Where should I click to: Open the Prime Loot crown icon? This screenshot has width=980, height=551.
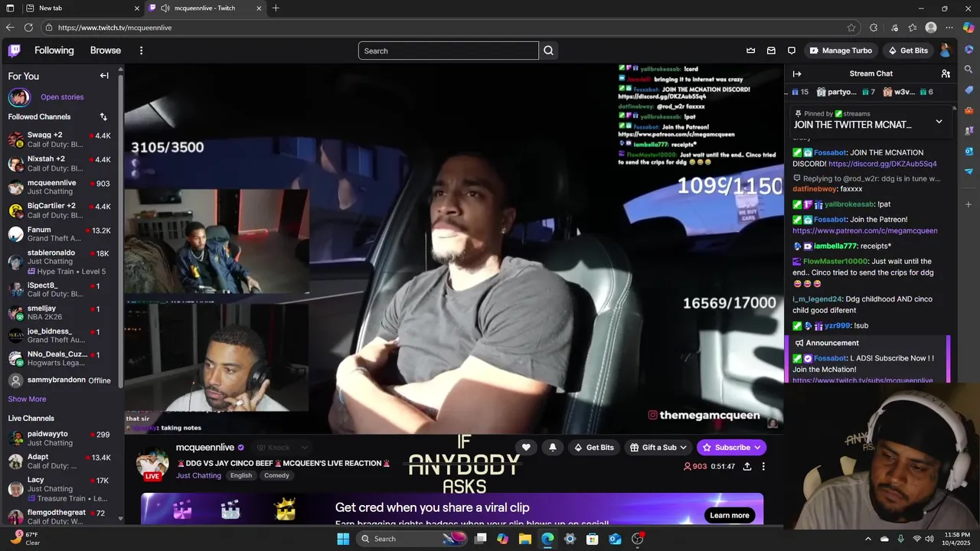(751, 51)
